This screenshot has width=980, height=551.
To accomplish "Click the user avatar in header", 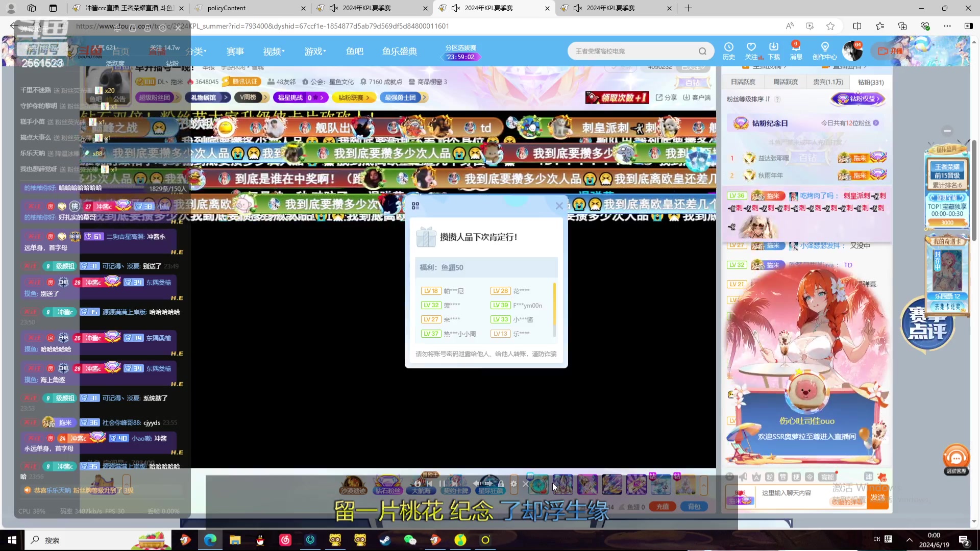I will 851,51.
